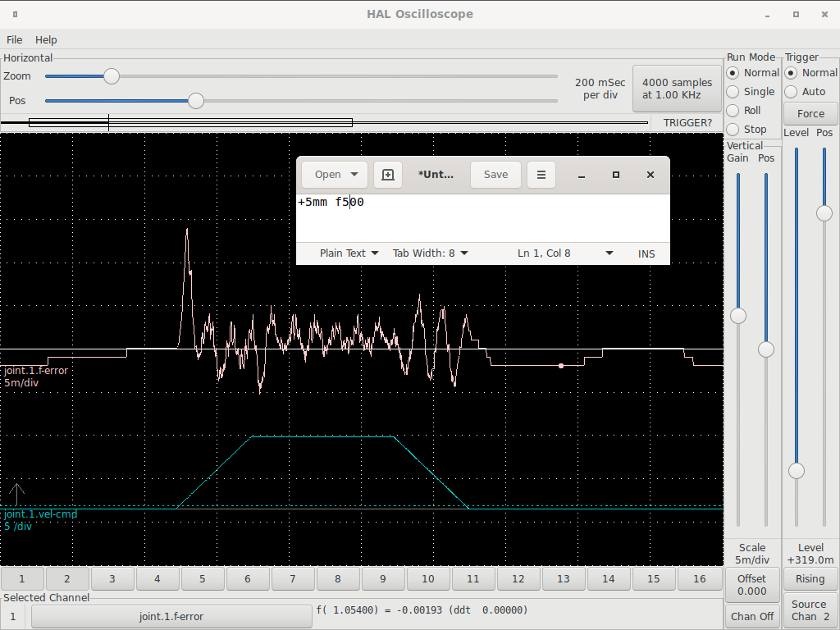Screen dimensions: 840x630
Task: Select channel 9 button
Action: coord(382,578)
